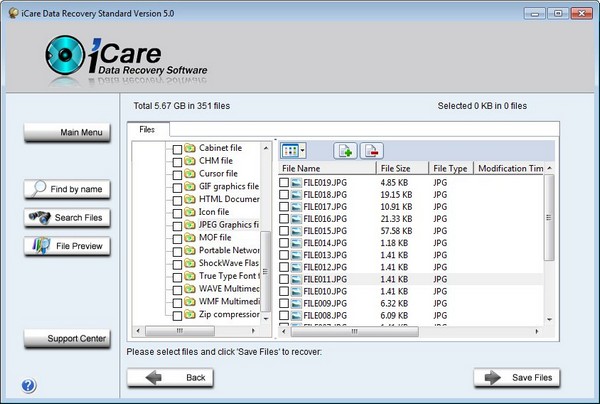Select MOF file in the type tree
Viewport: 600px width, 404px height.
pos(215,238)
